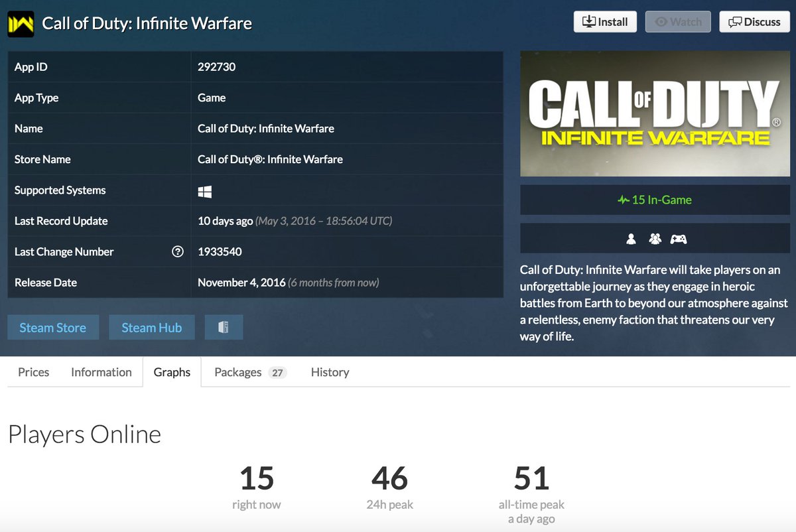Click the 27 packages count badge

tap(277, 373)
